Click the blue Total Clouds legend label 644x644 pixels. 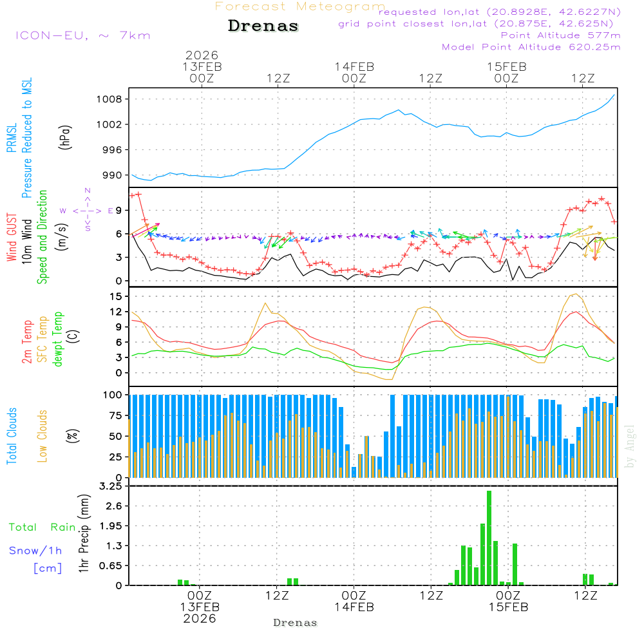click(x=12, y=436)
